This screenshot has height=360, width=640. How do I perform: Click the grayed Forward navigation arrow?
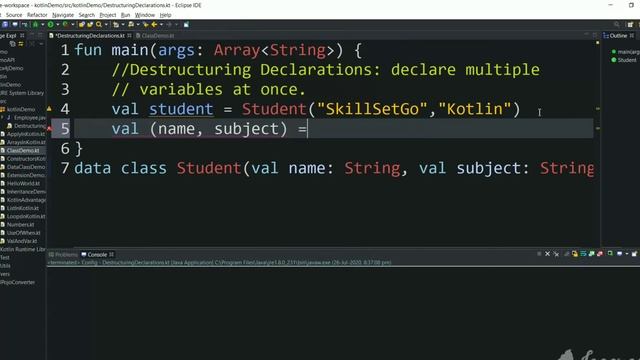click(169, 24)
